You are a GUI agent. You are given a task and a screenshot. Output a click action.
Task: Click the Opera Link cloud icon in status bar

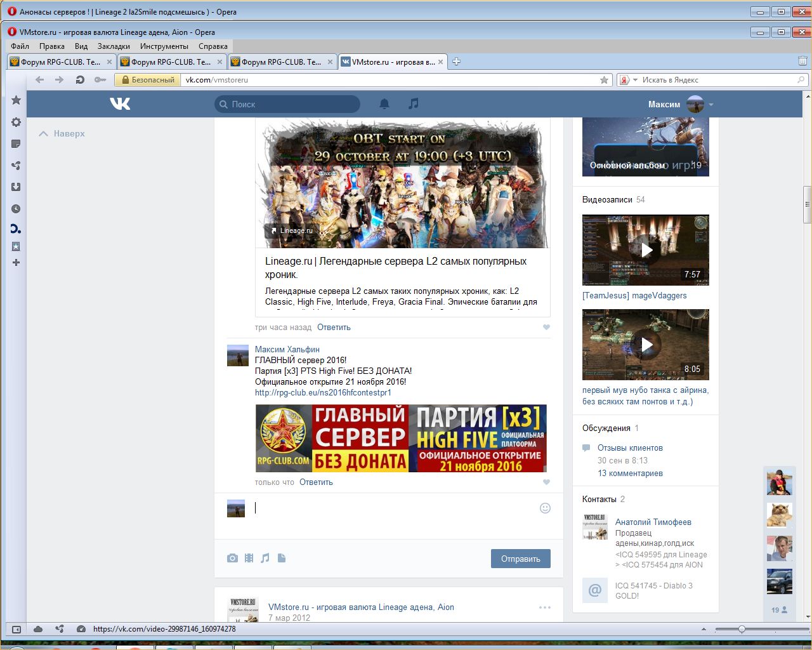[38, 629]
